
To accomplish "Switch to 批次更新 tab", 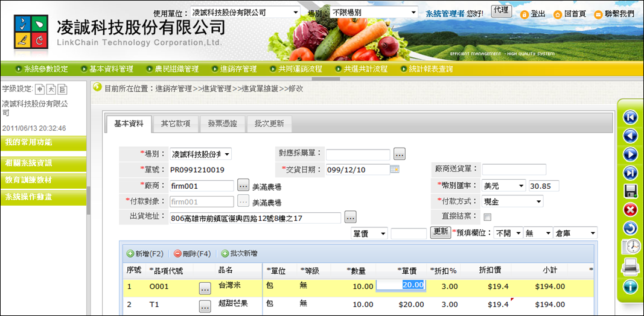I will tap(269, 124).
